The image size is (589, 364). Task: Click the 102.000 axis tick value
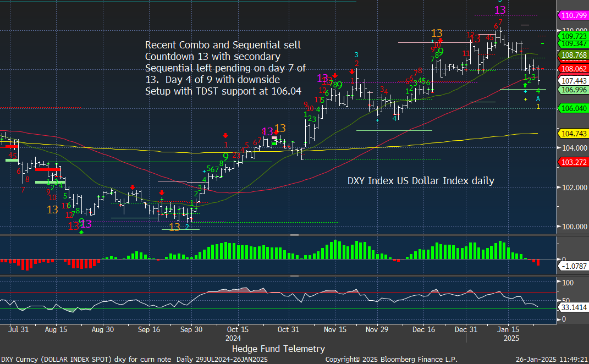(x=574, y=187)
